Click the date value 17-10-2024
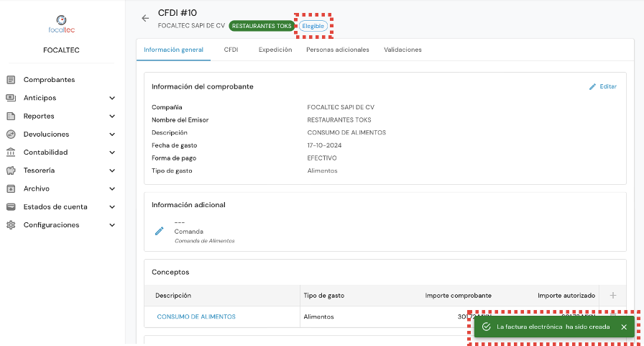Viewport: 644px width, 346px height. coord(324,145)
